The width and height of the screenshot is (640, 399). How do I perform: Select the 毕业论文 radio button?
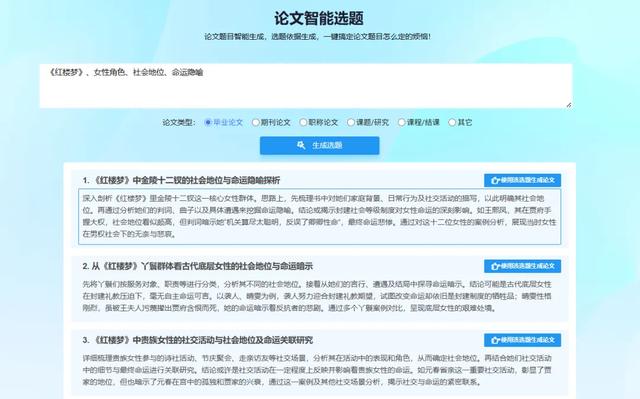pyautogui.click(x=208, y=122)
